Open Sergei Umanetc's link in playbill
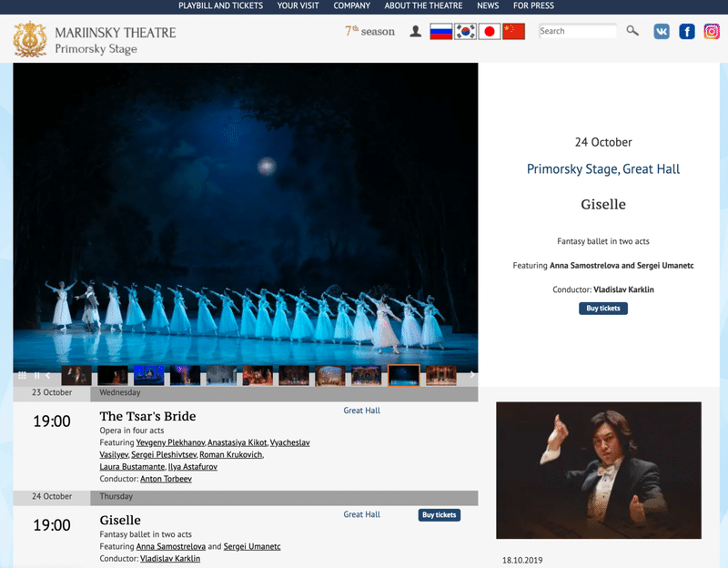 pyautogui.click(x=252, y=547)
